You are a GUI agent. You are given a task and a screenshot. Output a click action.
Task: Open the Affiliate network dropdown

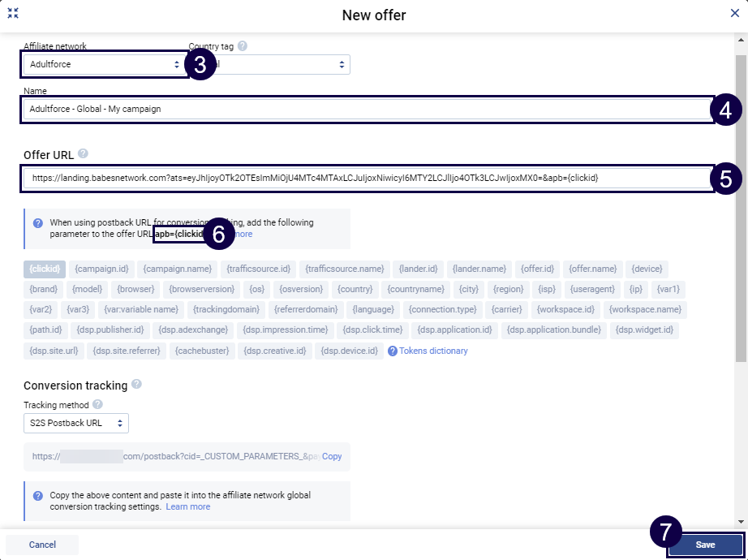click(x=104, y=64)
